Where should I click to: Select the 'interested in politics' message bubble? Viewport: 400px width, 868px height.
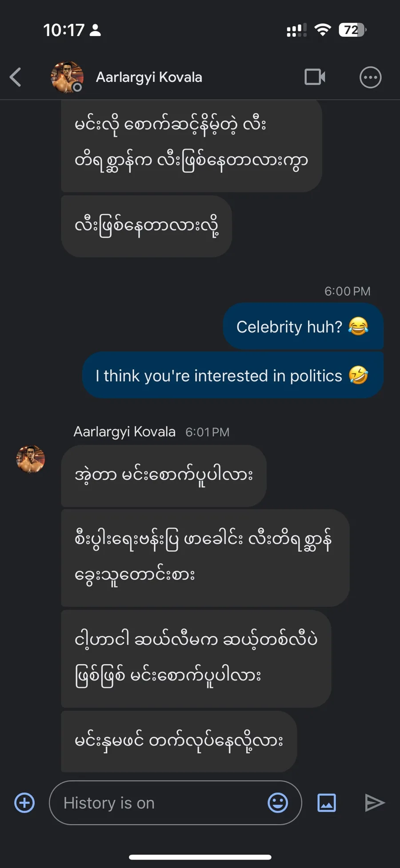click(x=232, y=375)
